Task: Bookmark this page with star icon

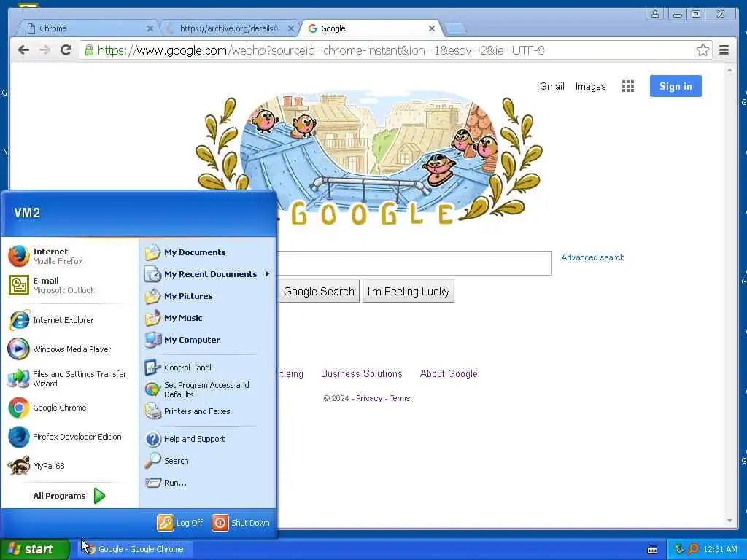Action: coord(703,50)
